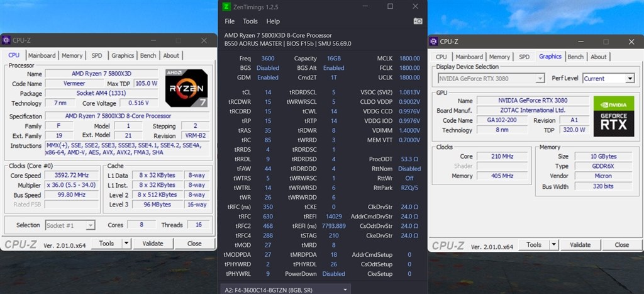Click Close button in right CPU-Z window
The image size is (644, 294).
click(622, 245)
